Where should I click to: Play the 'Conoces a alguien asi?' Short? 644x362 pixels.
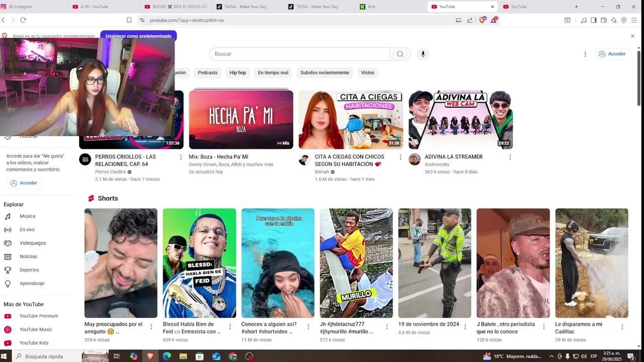pyautogui.click(x=278, y=263)
